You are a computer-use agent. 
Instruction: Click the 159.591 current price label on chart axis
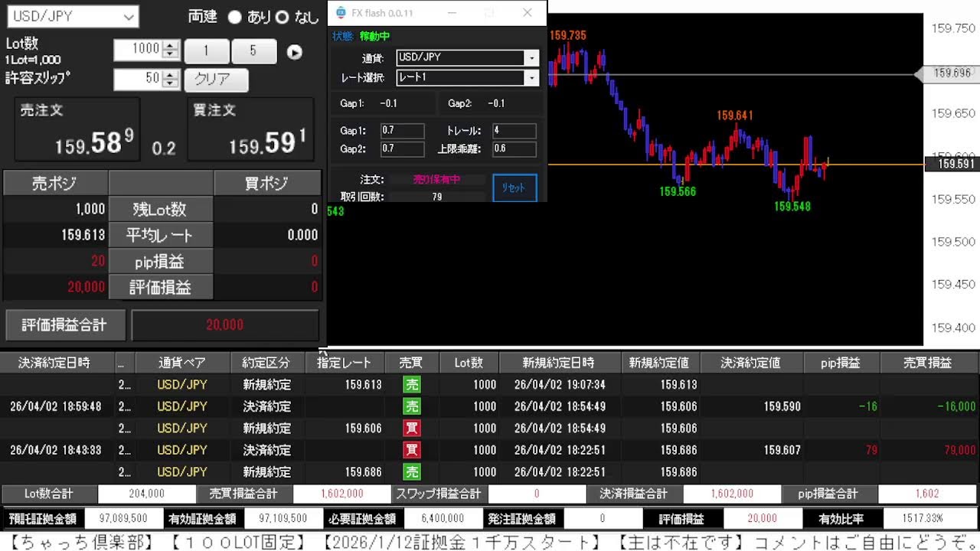click(x=952, y=164)
